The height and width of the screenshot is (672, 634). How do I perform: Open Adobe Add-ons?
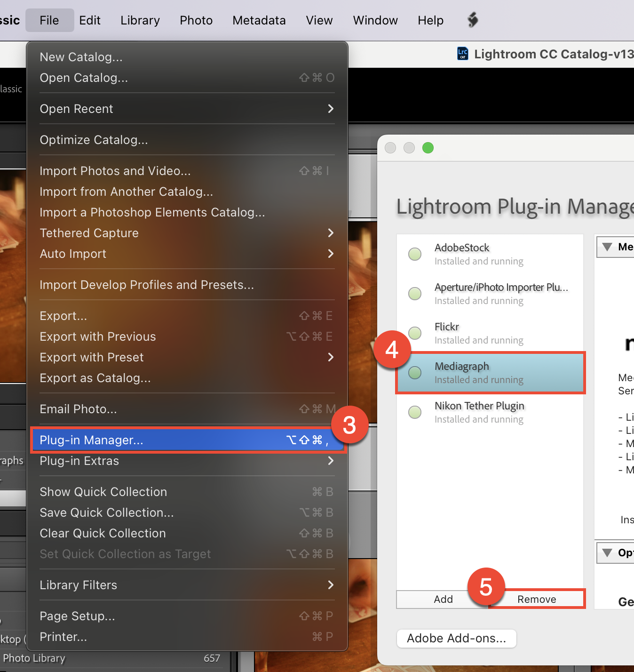coord(456,638)
